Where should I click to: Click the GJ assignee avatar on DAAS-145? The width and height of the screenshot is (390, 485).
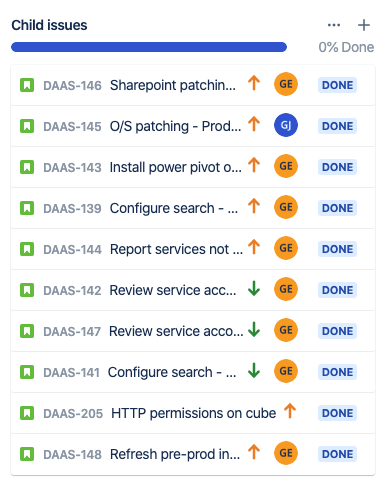[x=286, y=125]
